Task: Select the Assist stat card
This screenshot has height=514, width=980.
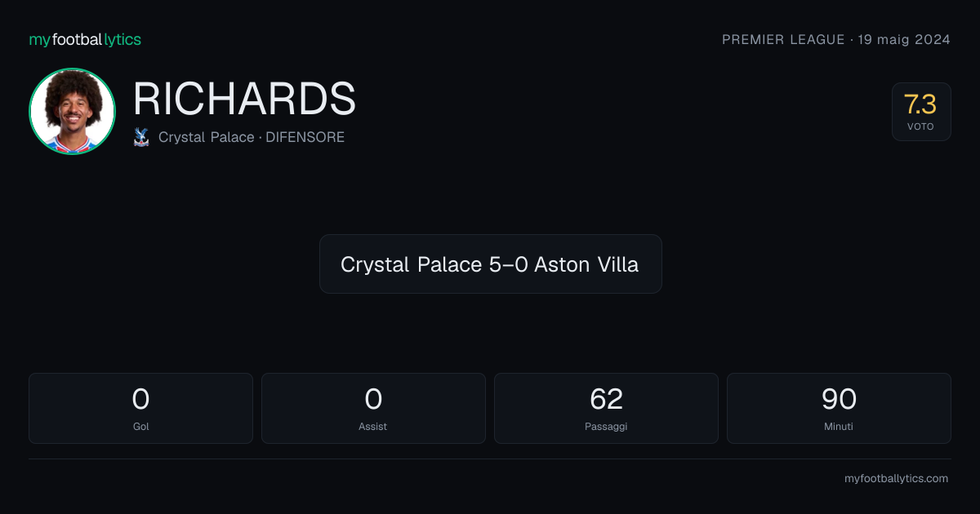Action: point(373,408)
